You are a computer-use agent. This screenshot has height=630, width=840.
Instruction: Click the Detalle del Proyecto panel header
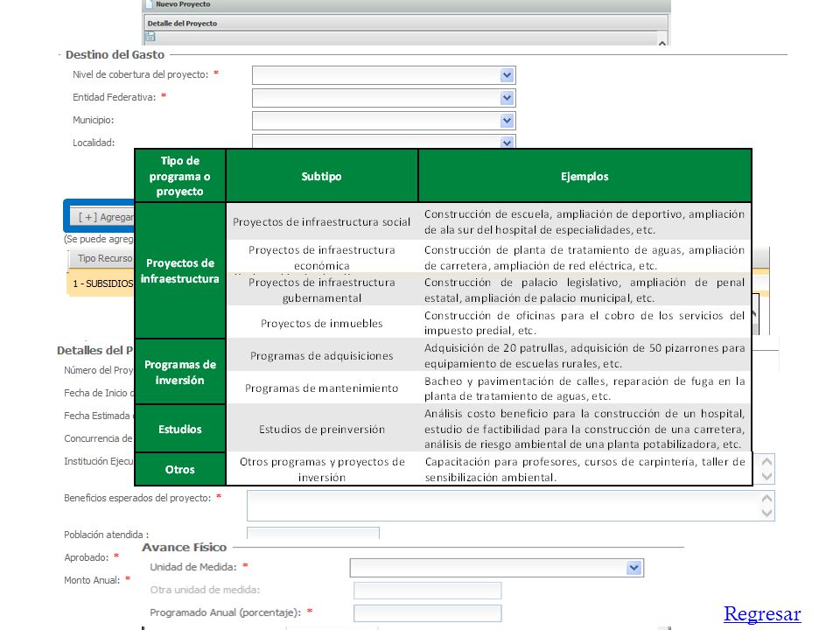pyautogui.click(x=406, y=23)
